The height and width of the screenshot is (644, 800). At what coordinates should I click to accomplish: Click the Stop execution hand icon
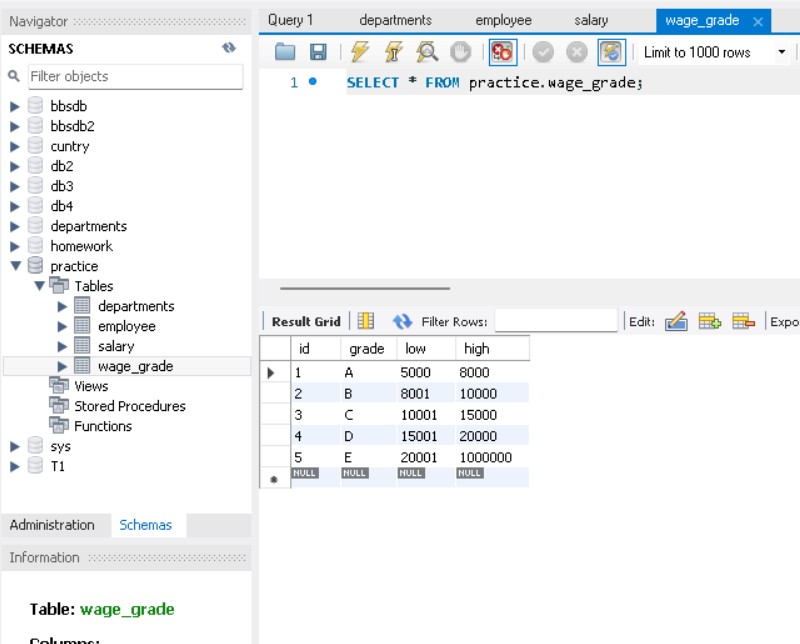(460, 52)
